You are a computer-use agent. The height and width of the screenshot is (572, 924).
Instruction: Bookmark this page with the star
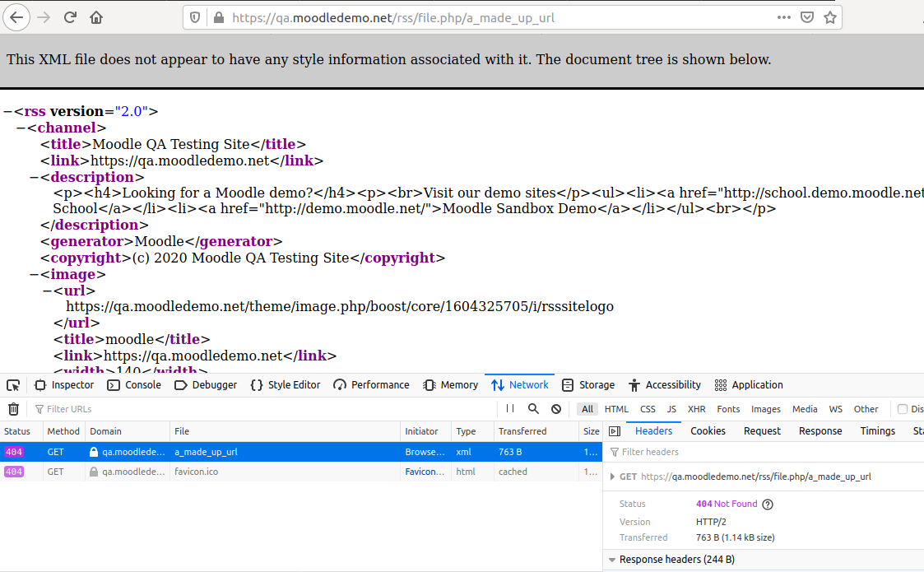tap(830, 17)
